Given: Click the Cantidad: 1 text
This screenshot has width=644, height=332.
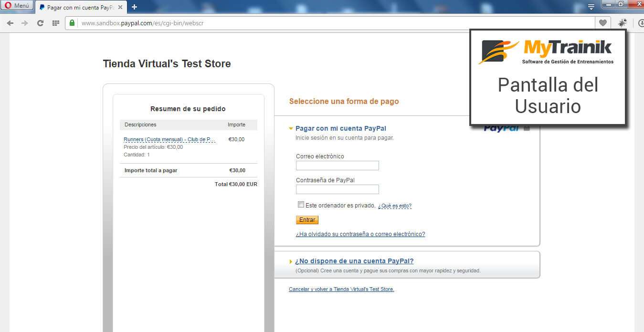Looking at the screenshot, I should click(137, 155).
